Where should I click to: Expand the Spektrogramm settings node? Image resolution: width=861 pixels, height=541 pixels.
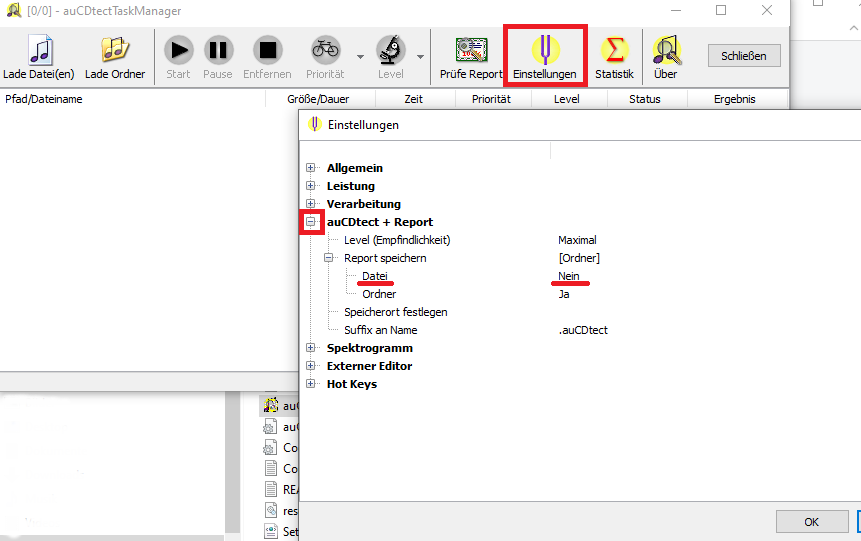311,348
